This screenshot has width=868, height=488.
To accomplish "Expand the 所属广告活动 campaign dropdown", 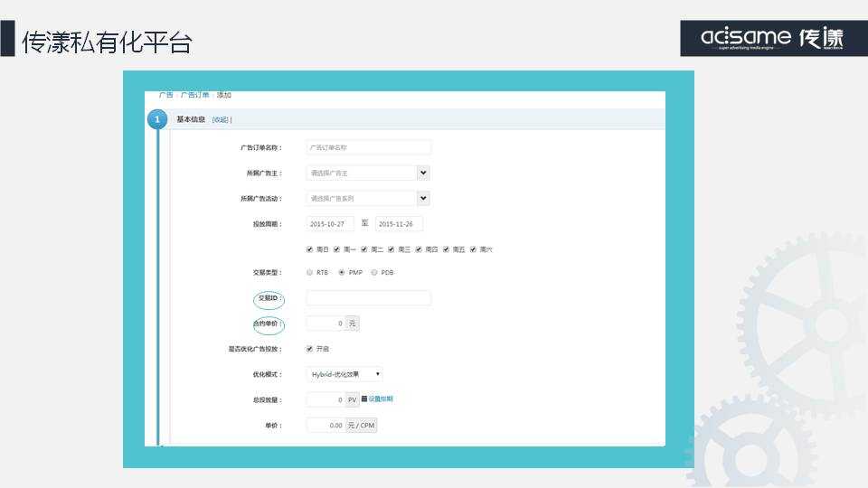I will click(423, 199).
